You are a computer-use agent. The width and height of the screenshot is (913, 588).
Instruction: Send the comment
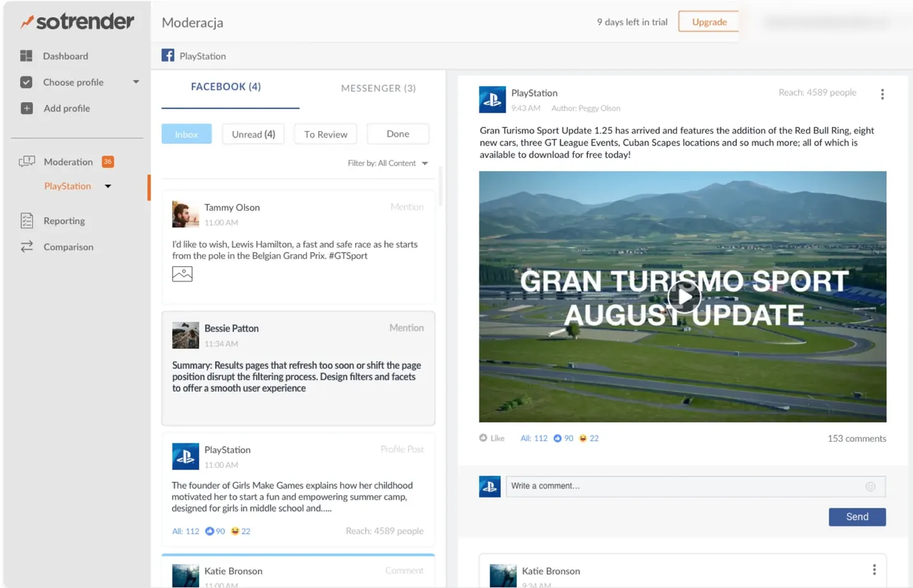857,517
